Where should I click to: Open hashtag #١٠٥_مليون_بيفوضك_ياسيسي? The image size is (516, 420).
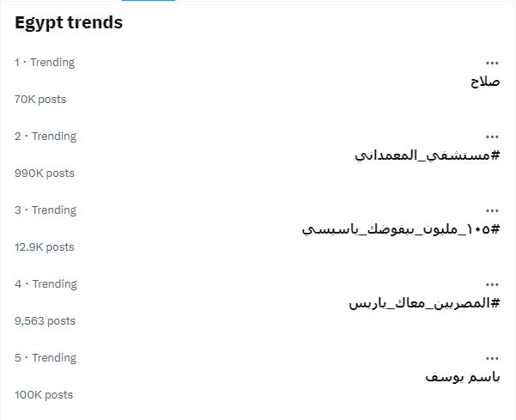click(x=401, y=229)
